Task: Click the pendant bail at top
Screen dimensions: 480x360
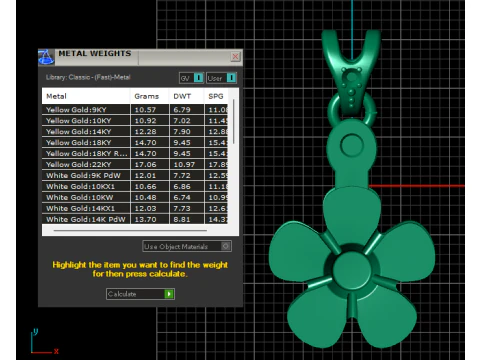Action: tap(351, 72)
